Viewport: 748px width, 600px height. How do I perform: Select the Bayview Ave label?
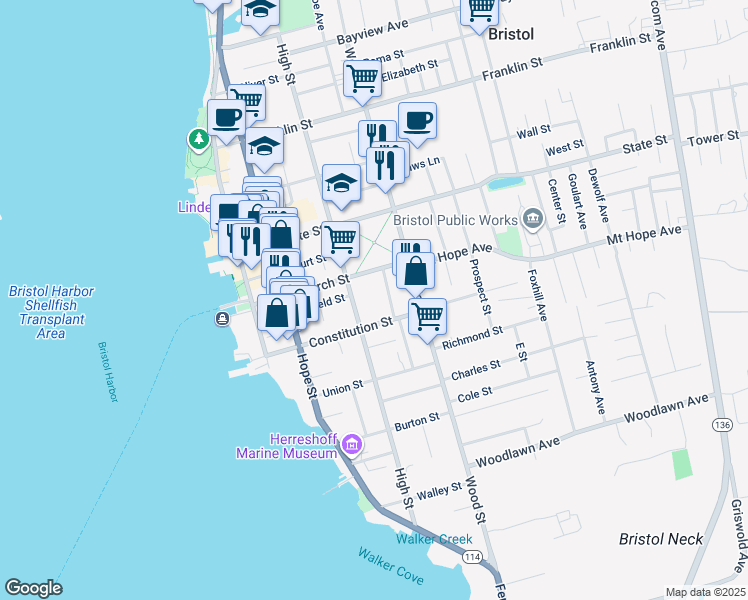point(373,32)
